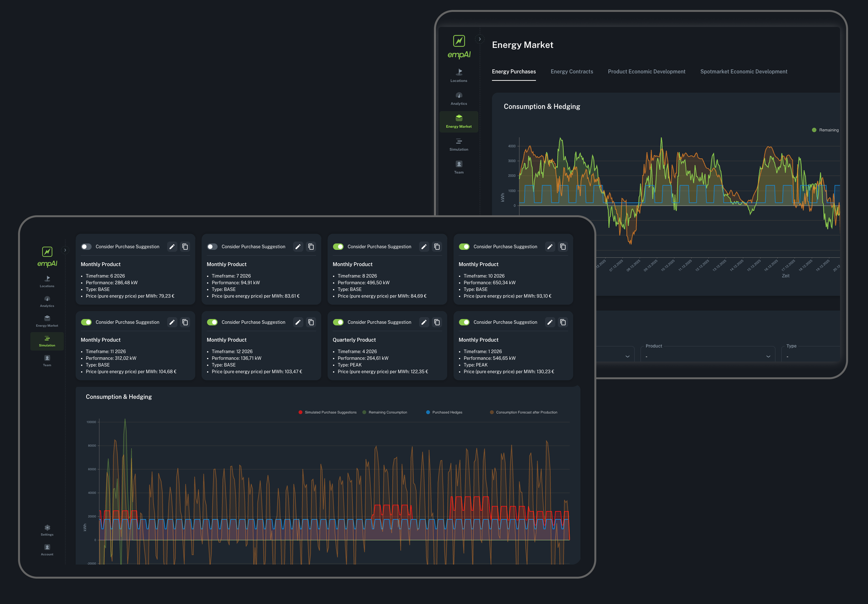This screenshot has width=868, height=604.
Task: Toggle Simulated Purchase Suggestions legend entry
Action: pos(327,412)
